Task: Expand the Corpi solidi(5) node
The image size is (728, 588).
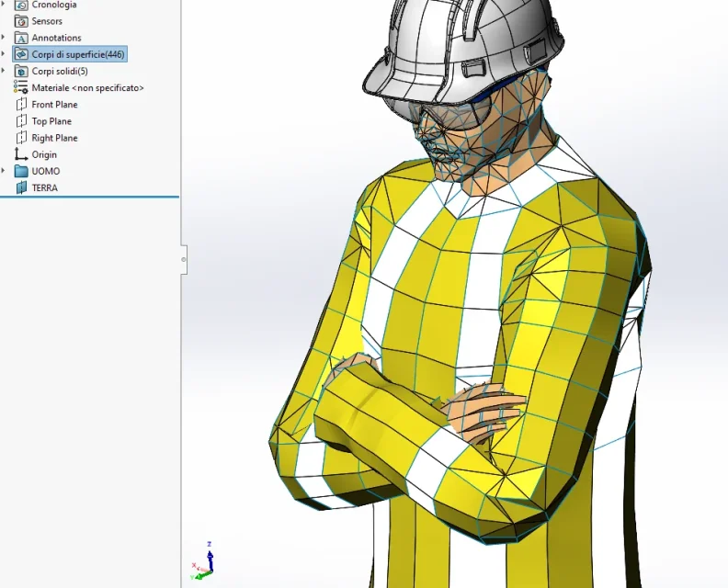Action: (x=4, y=71)
